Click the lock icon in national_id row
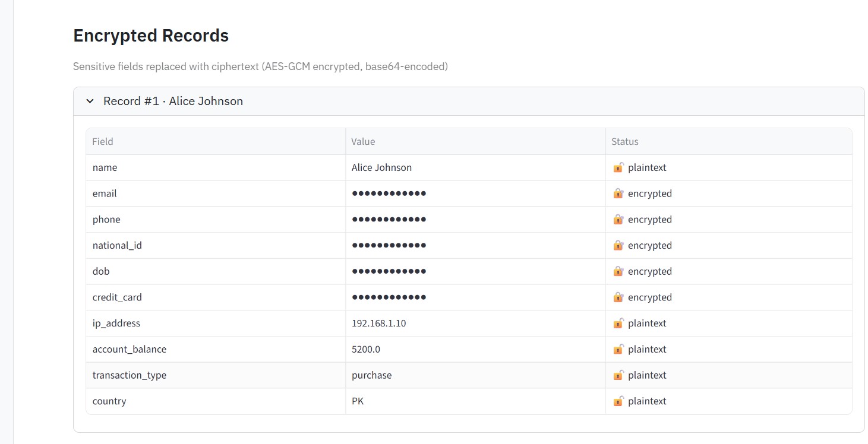Image resolution: width=868 pixels, height=444 pixels. pyautogui.click(x=618, y=245)
